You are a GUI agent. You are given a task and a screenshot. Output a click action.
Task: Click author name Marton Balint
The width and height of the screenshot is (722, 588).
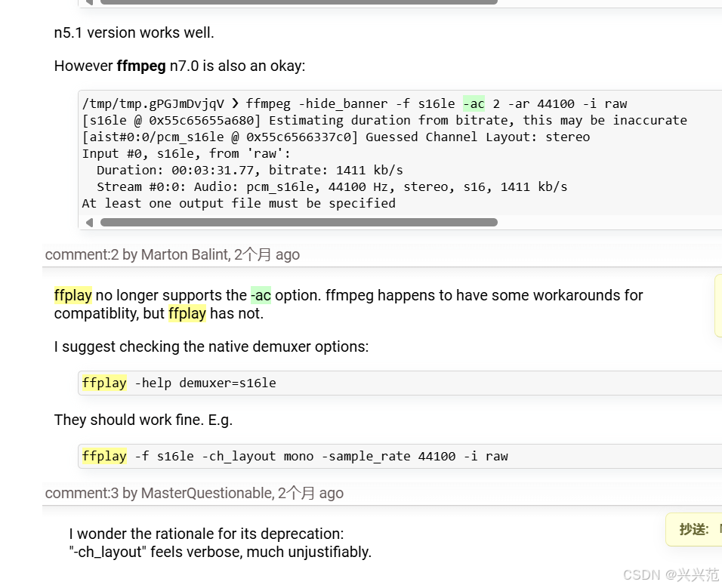184,254
